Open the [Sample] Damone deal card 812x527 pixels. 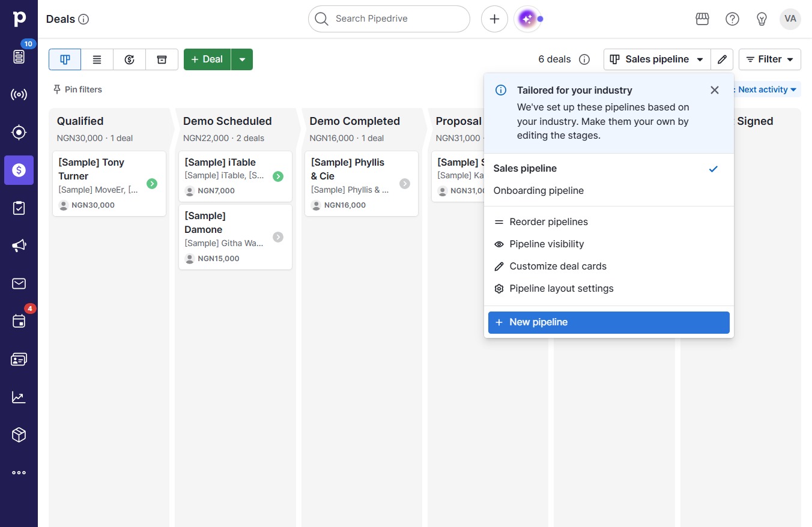pyautogui.click(x=235, y=237)
